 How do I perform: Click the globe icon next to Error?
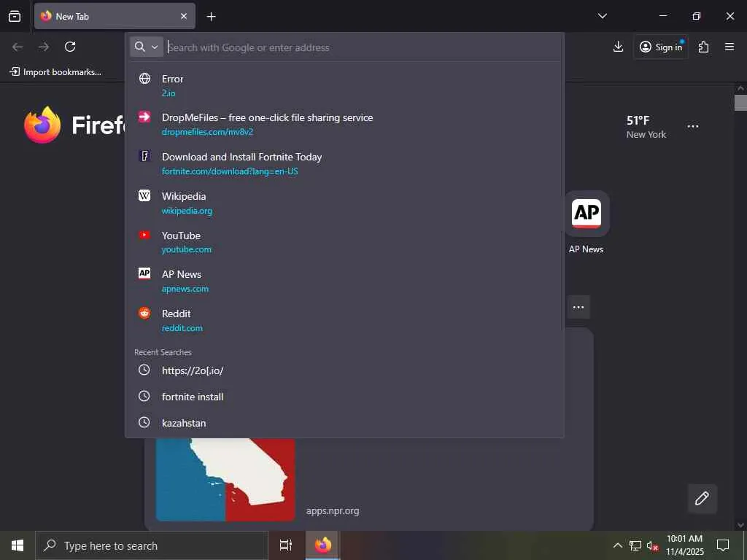(144, 79)
